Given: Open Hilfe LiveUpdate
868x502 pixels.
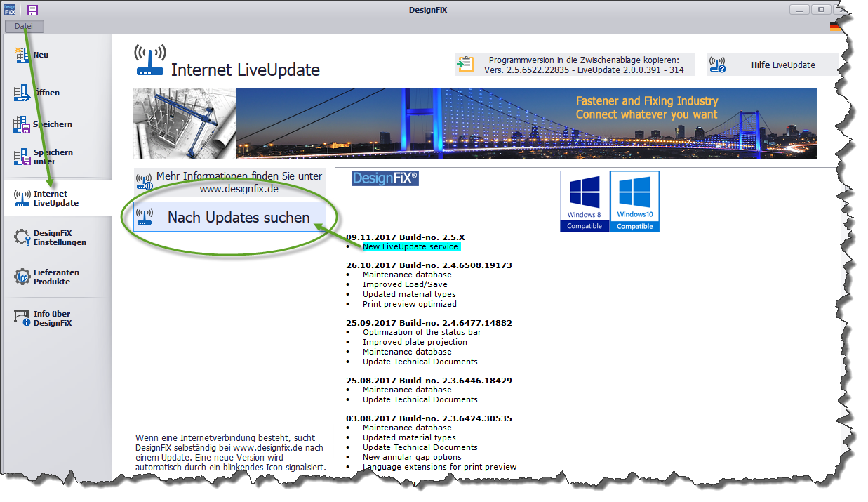Looking at the screenshot, I should point(772,65).
